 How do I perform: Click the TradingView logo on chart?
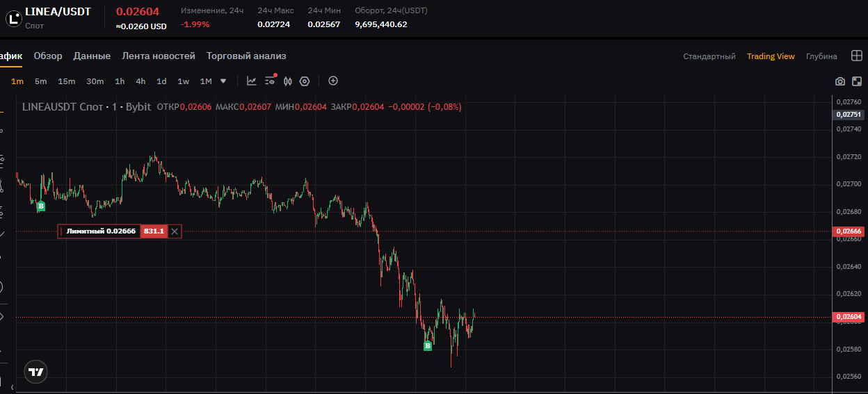coord(35,372)
